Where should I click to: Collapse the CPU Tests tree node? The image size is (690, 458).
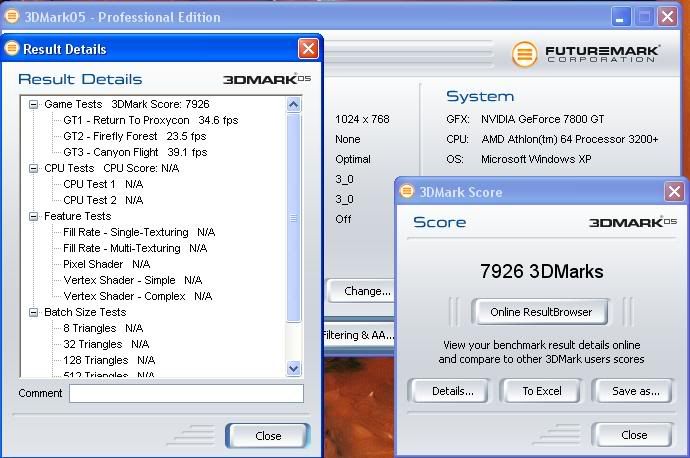coord(33,169)
